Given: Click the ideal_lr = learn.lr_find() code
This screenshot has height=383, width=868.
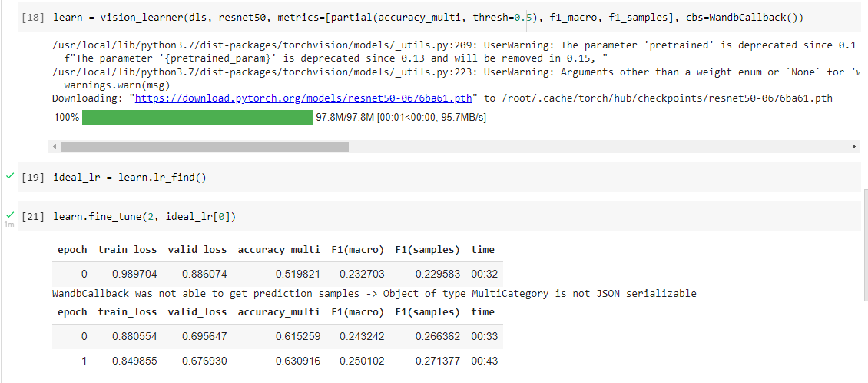Looking at the screenshot, I should [x=130, y=178].
